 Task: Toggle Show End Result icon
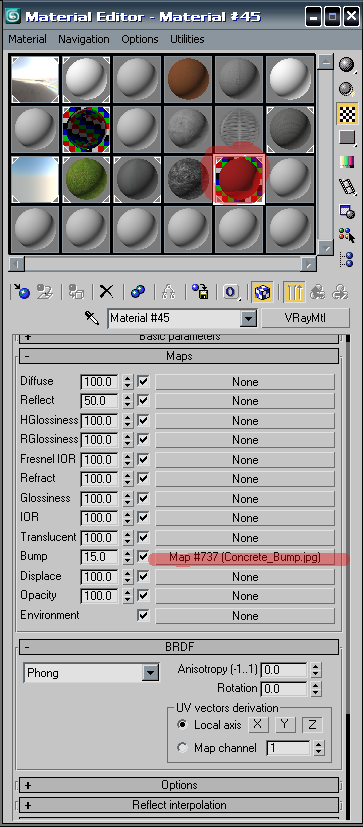tap(294, 292)
